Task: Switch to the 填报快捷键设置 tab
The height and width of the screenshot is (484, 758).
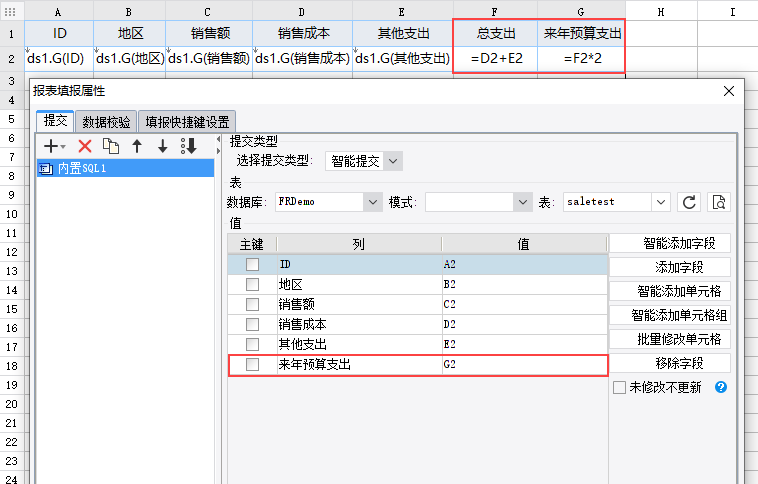Action: click(187, 122)
